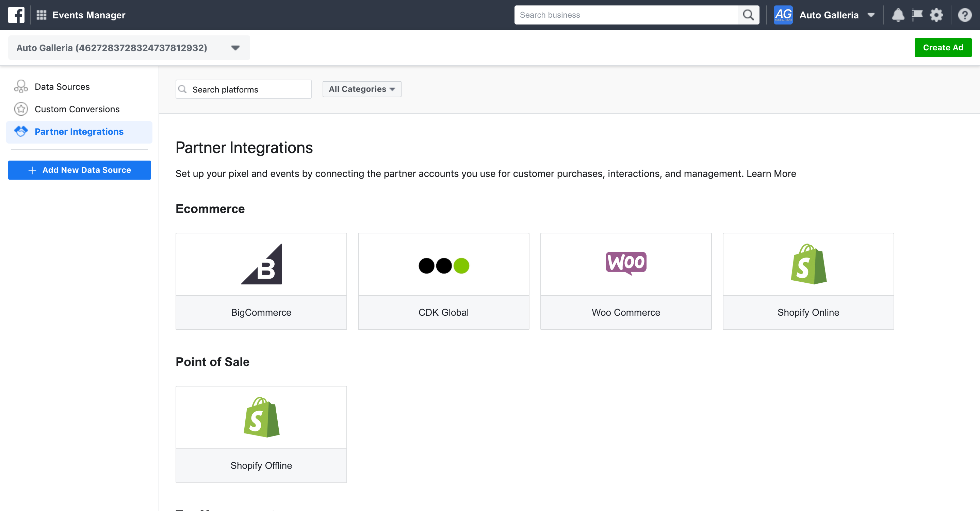Click the CDK Global dots logo
The image size is (980, 511).
444,266
